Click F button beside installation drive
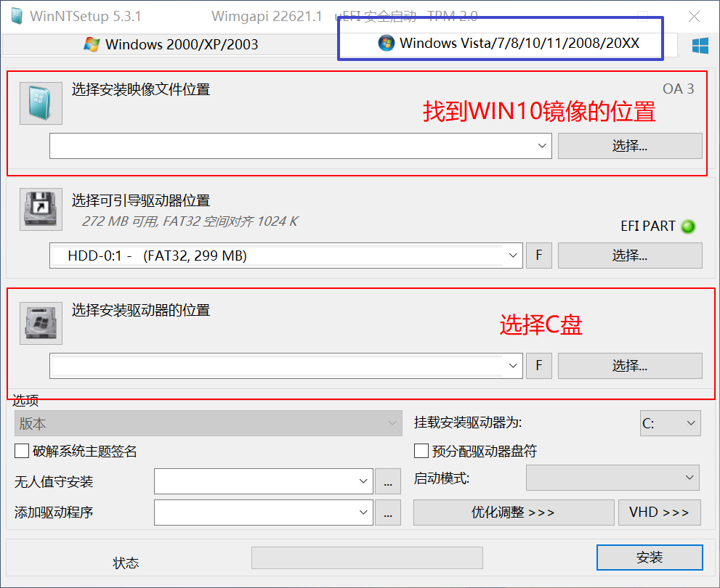Screen dimensions: 720x588 pyautogui.click(x=538, y=366)
